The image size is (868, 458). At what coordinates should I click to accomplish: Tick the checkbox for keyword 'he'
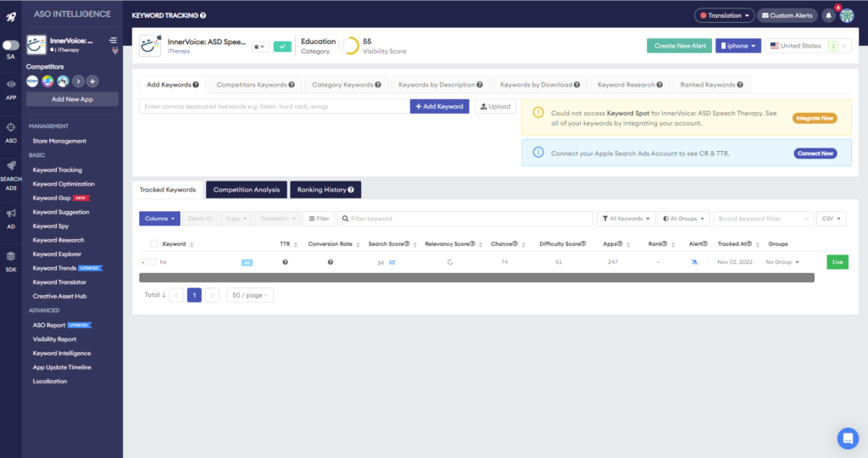point(153,262)
